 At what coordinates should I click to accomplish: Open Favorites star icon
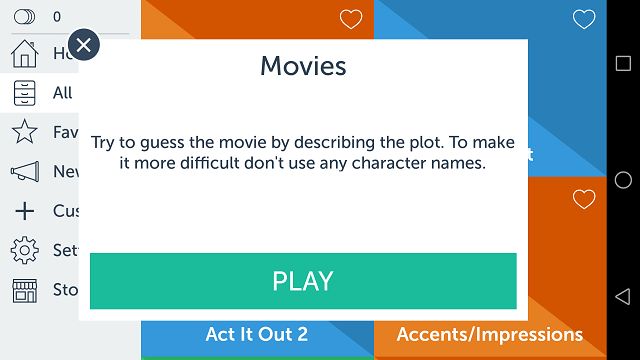[x=24, y=131]
